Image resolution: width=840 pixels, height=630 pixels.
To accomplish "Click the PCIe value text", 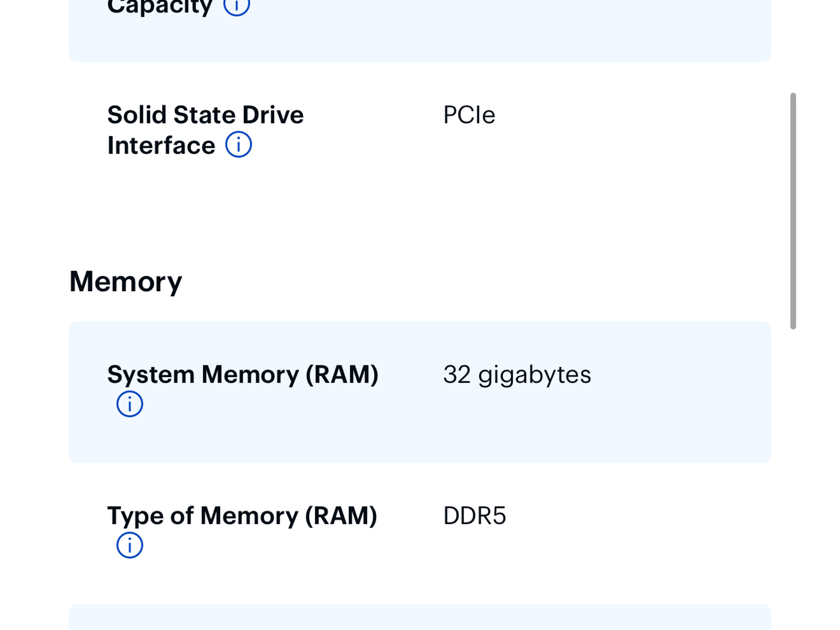I will pos(469,115).
